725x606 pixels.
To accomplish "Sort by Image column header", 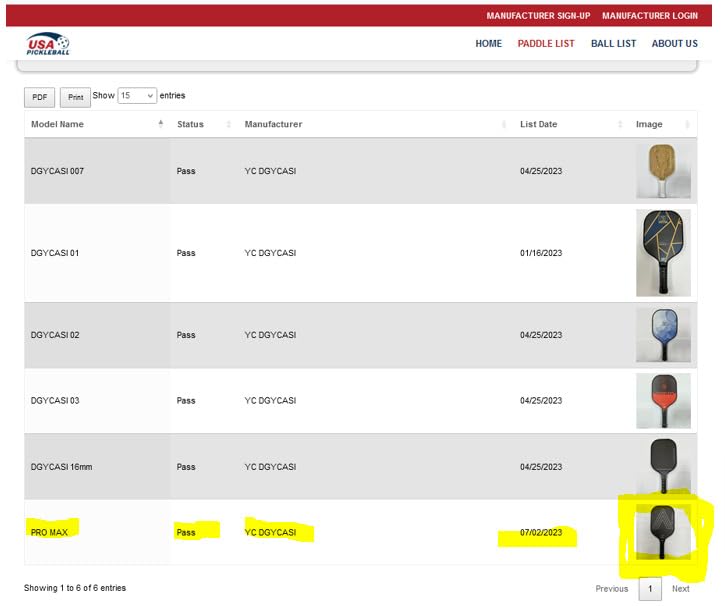I will 663,124.
